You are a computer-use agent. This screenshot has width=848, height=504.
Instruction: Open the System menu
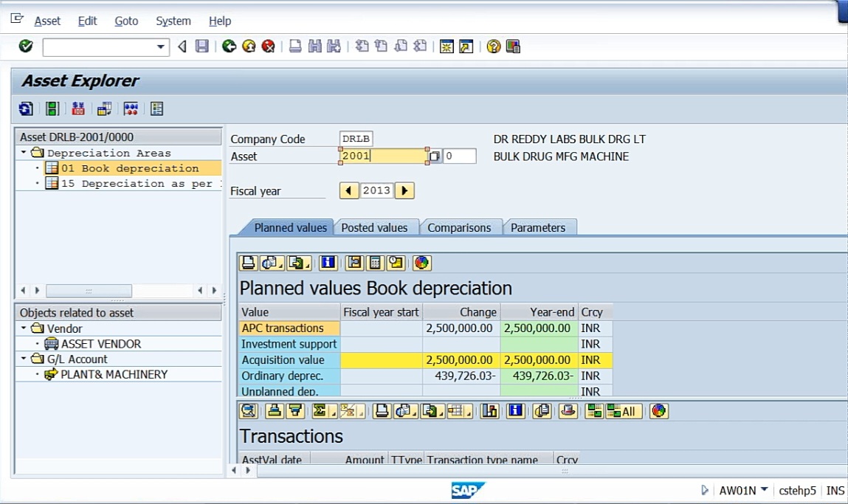coord(173,21)
